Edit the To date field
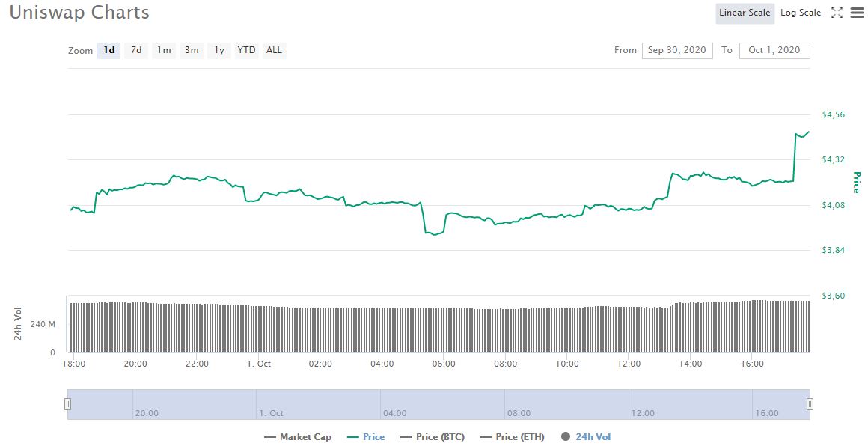This screenshot has width=868, height=446. click(774, 50)
